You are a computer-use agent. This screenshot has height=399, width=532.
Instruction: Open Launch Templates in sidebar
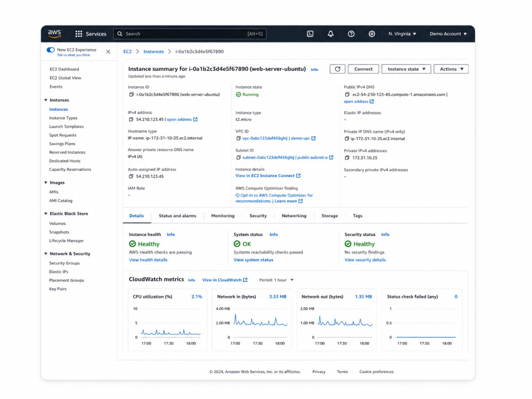(66, 127)
